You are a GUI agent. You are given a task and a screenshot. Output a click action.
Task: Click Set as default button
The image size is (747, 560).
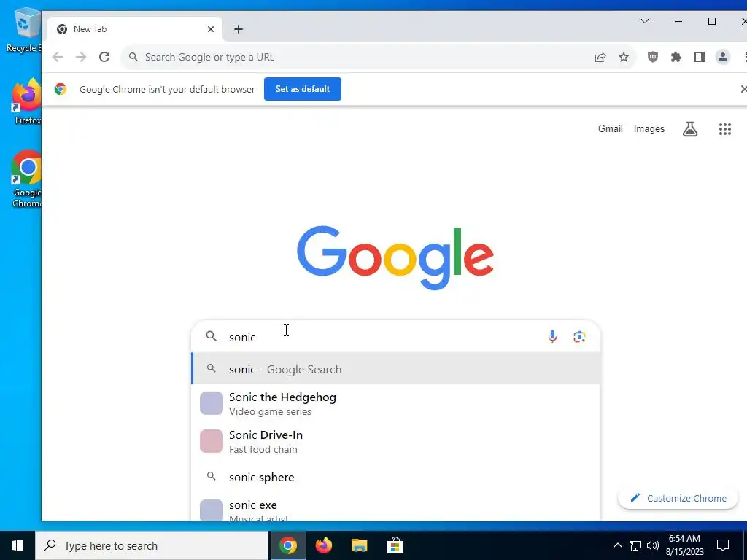(x=303, y=89)
